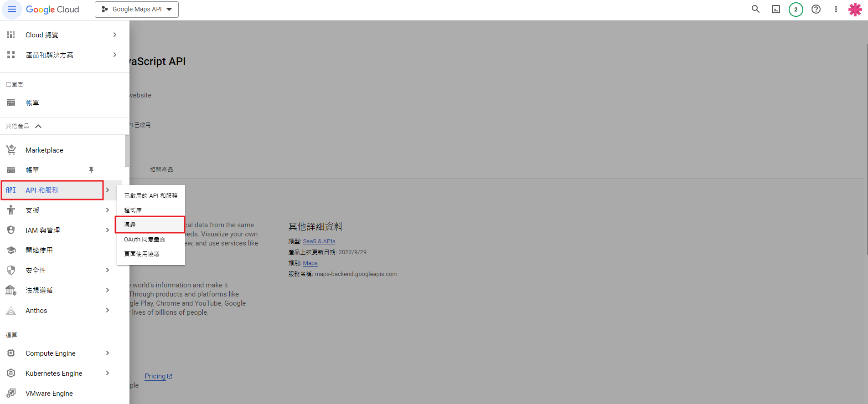Open notifications badge showing 2

point(796,10)
